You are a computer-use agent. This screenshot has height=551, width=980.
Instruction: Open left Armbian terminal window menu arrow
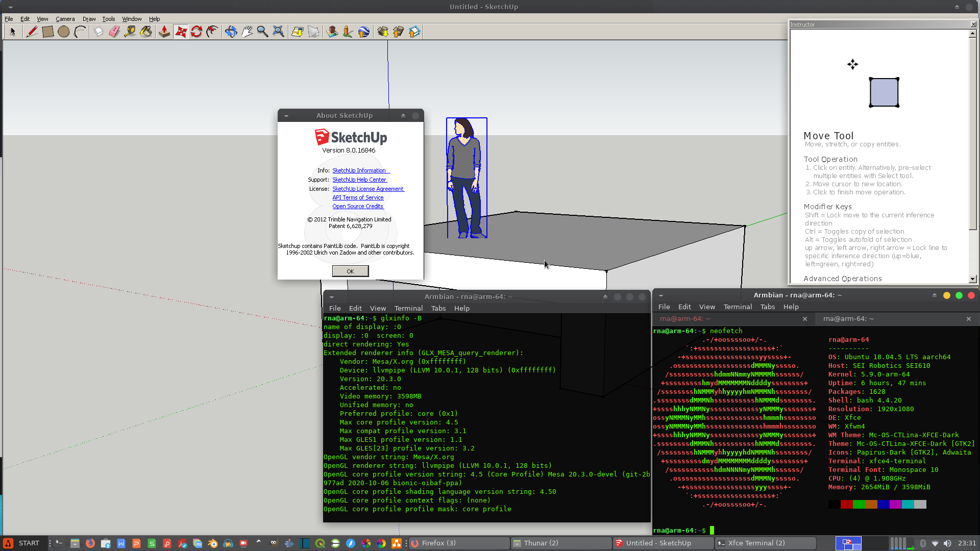tap(332, 297)
